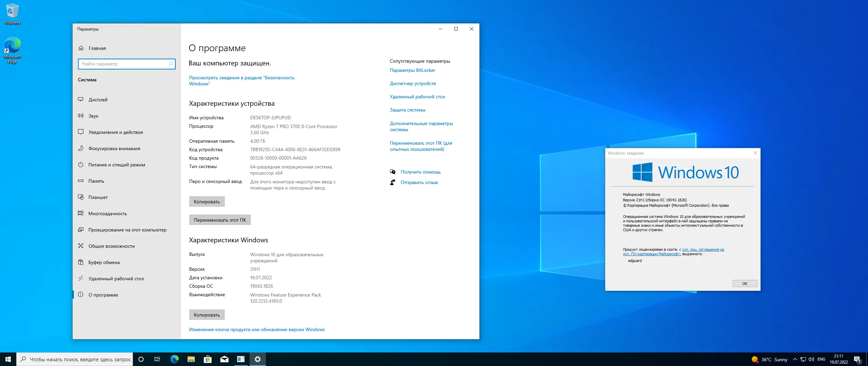Select Clipboard (Буфер обмена) in the sidebar
Image resolution: width=868 pixels, height=366 pixels.
pos(104,262)
